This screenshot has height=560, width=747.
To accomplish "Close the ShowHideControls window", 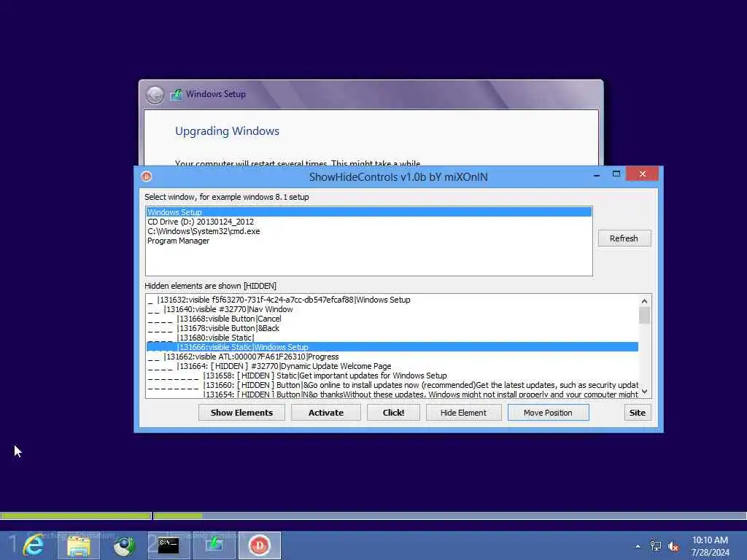I will 642,174.
